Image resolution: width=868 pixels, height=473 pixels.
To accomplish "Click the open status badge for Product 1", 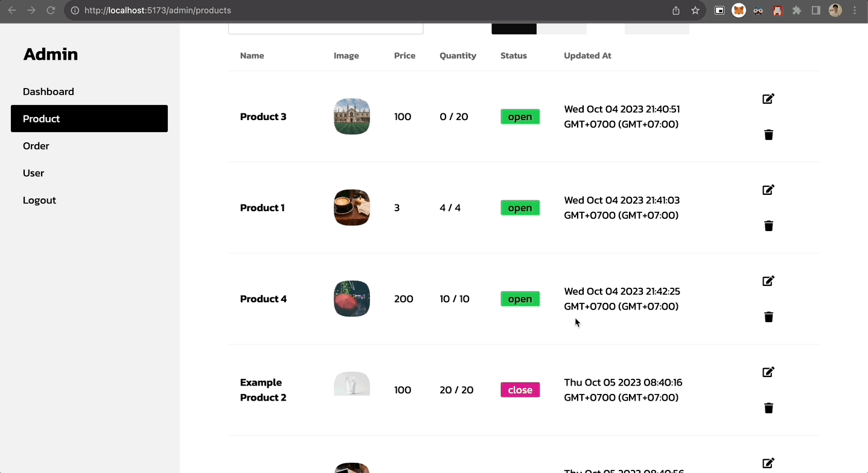I will pyautogui.click(x=520, y=208).
